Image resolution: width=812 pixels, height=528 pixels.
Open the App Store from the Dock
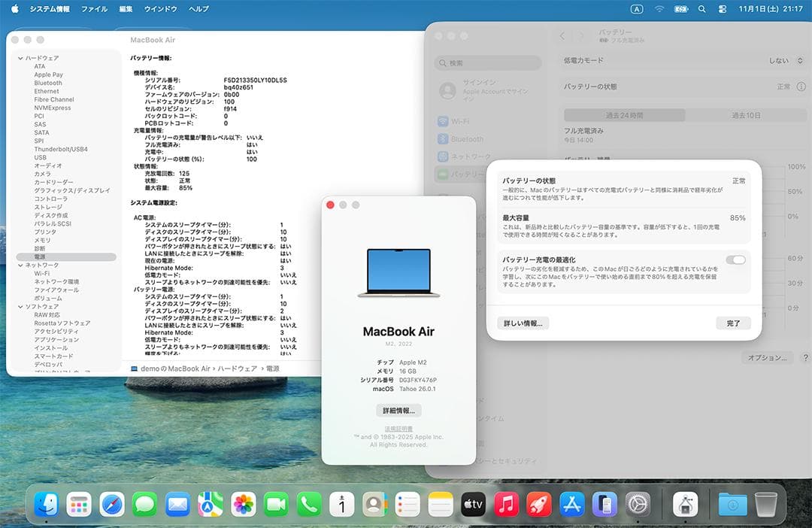tap(571, 504)
